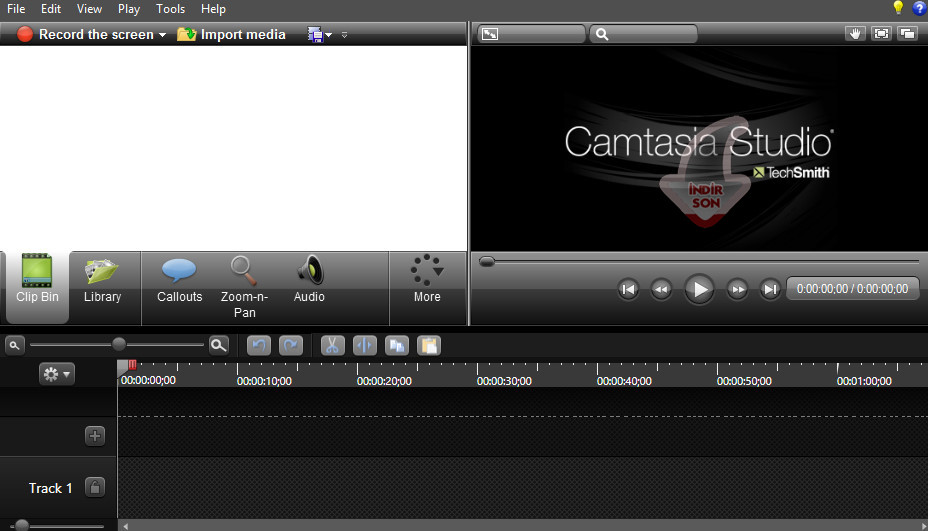Open the View menu

89,9
